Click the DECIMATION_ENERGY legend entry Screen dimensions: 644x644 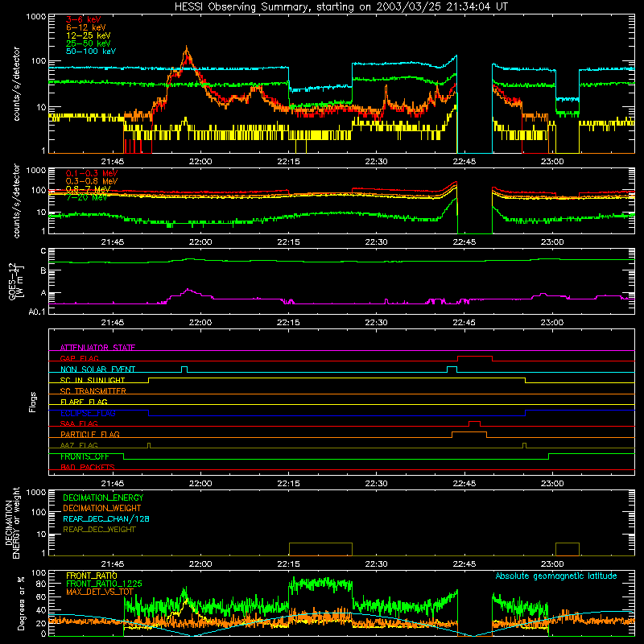coord(103,497)
